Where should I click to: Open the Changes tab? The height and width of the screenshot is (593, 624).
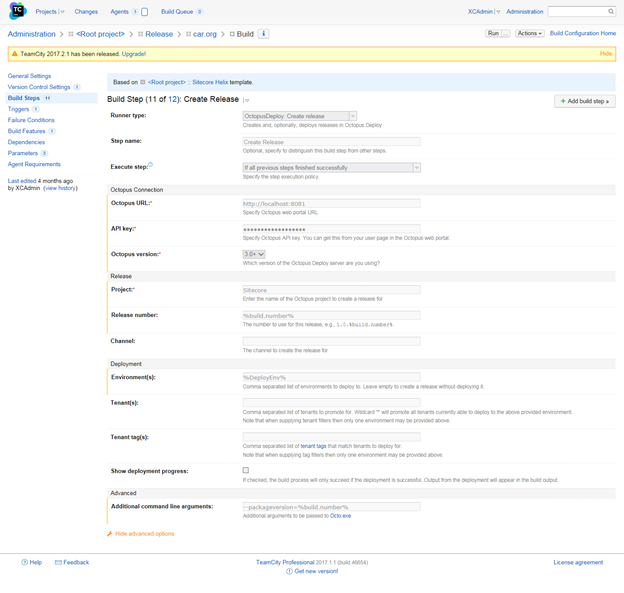(x=86, y=12)
